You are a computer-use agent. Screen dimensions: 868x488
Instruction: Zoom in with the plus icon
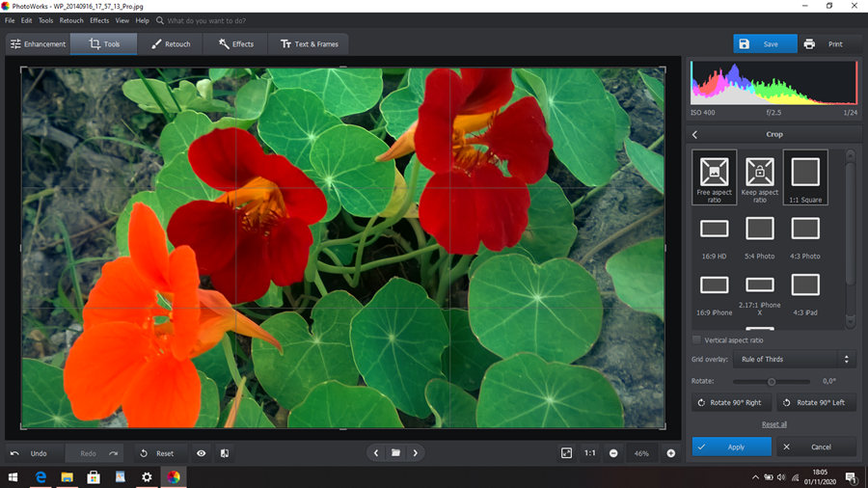click(x=671, y=453)
